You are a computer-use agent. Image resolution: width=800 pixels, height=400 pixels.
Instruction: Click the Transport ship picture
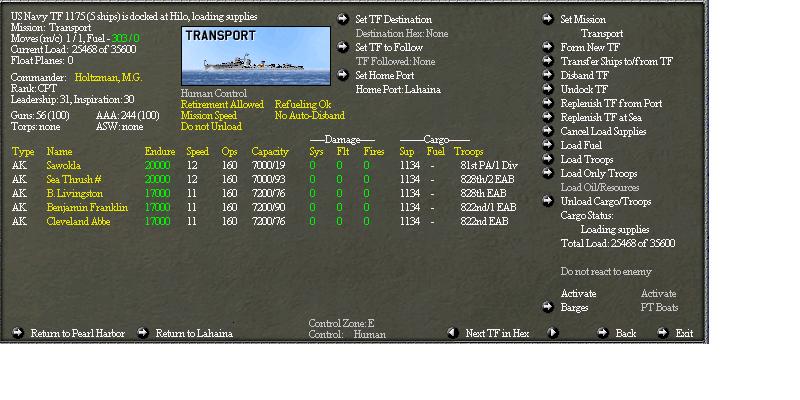click(x=256, y=56)
